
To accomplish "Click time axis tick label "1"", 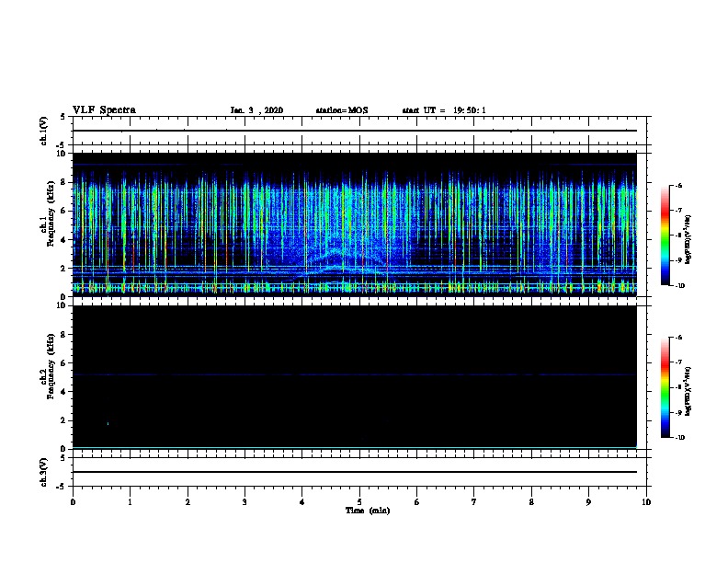I will pos(130,502).
